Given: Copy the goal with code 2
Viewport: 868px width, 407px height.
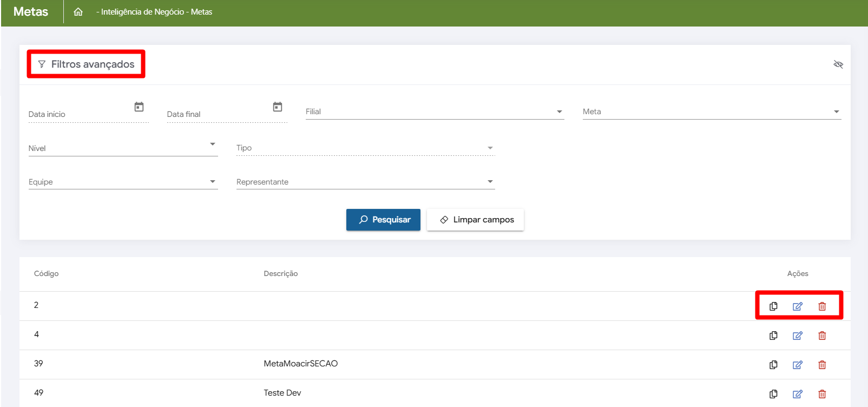Looking at the screenshot, I should tap(773, 306).
